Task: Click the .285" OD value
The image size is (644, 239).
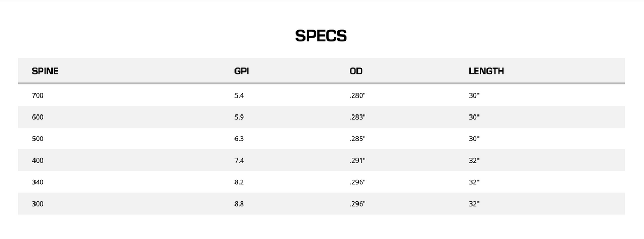Action: click(x=358, y=139)
